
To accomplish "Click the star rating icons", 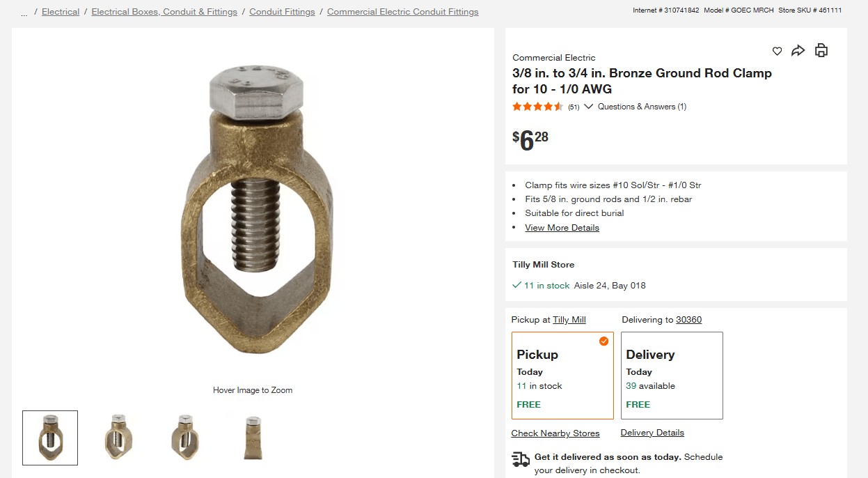I will (x=537, y=107).
